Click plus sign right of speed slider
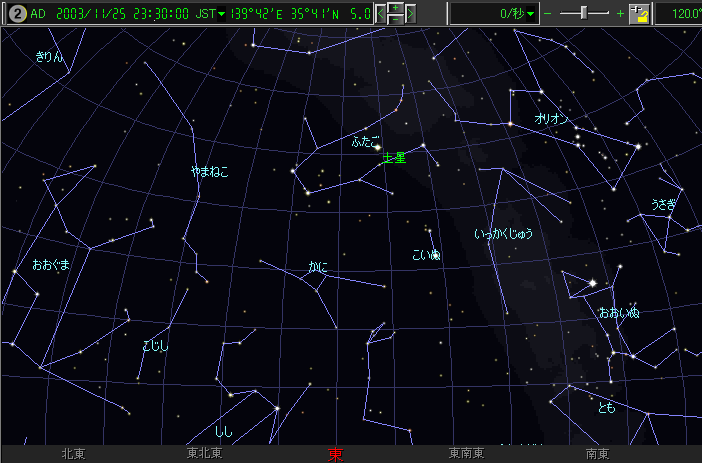Image resolution: width=702 pixels, height=463 pixels. pyautogui.click(x=620, y=14)
